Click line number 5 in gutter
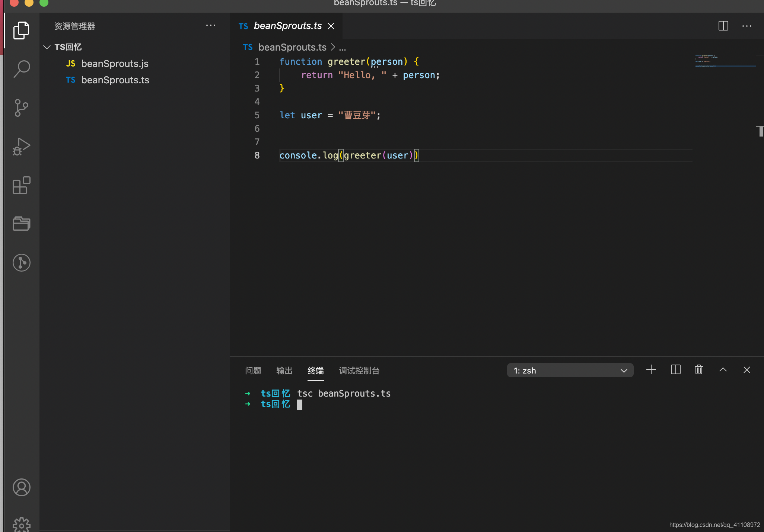This screenshot has height=532, width=764. pos(257,115)
